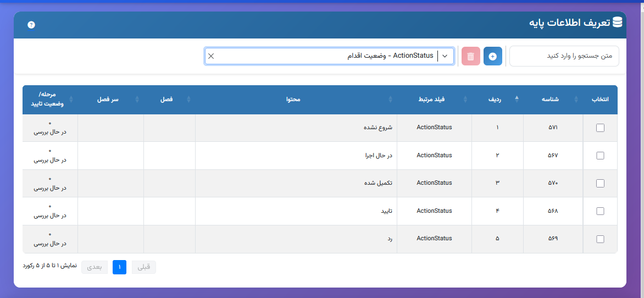The width and height of the screenshot is (644, 298).
Task: Click ID cell ۵۶۸
Action: tap(553, 211)
